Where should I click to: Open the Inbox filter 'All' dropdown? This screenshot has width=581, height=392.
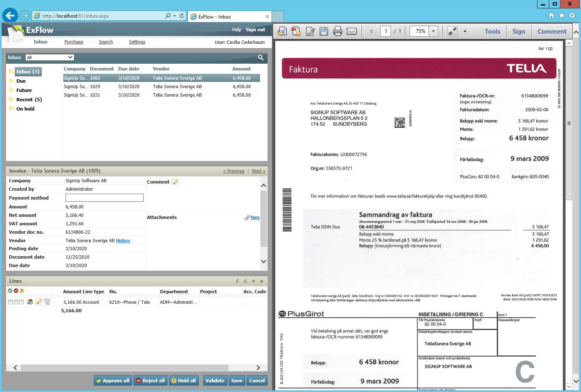tap(50, 57)
